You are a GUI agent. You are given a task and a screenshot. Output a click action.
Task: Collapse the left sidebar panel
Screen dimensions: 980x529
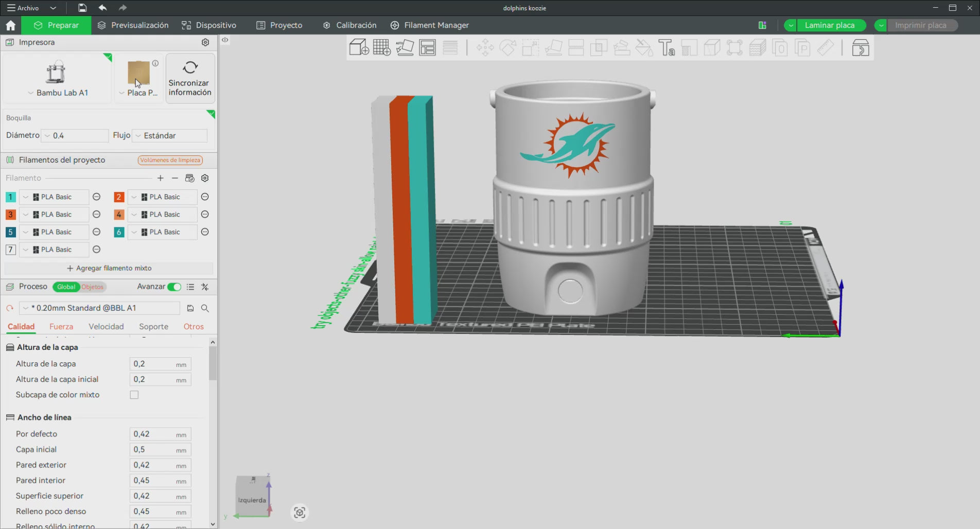225,40
